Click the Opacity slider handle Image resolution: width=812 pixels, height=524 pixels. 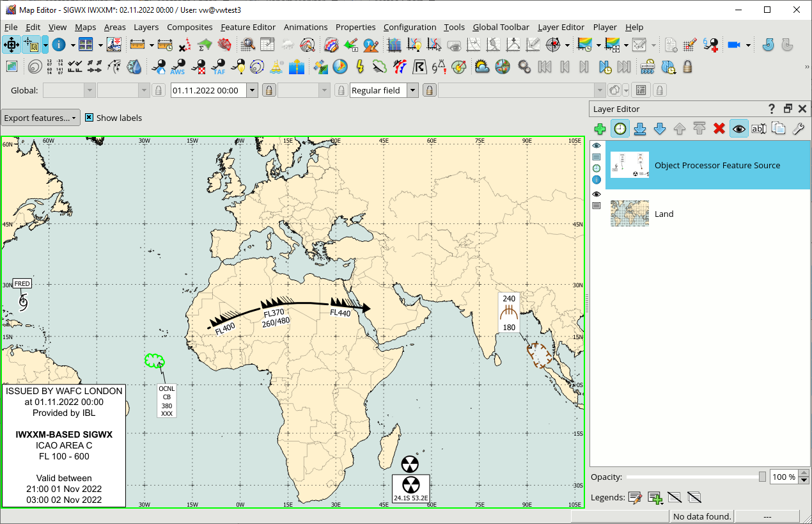(762, 477)
